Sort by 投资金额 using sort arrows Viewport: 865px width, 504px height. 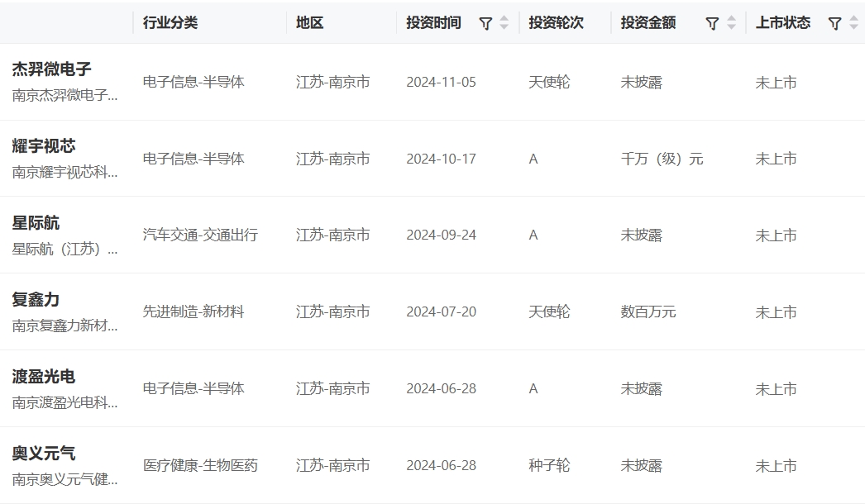(x=731, y=22)
